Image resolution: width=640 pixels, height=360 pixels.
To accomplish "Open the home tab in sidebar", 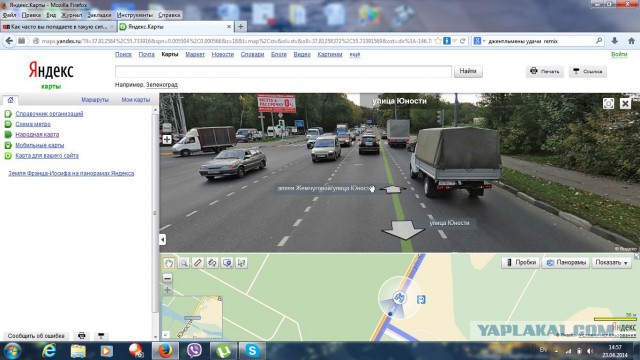I will click(x=11, y=100).
